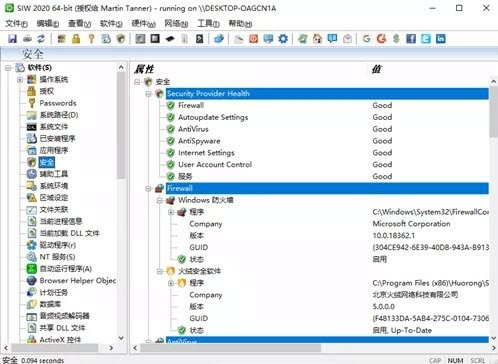Open the 工具 menu

208,24
